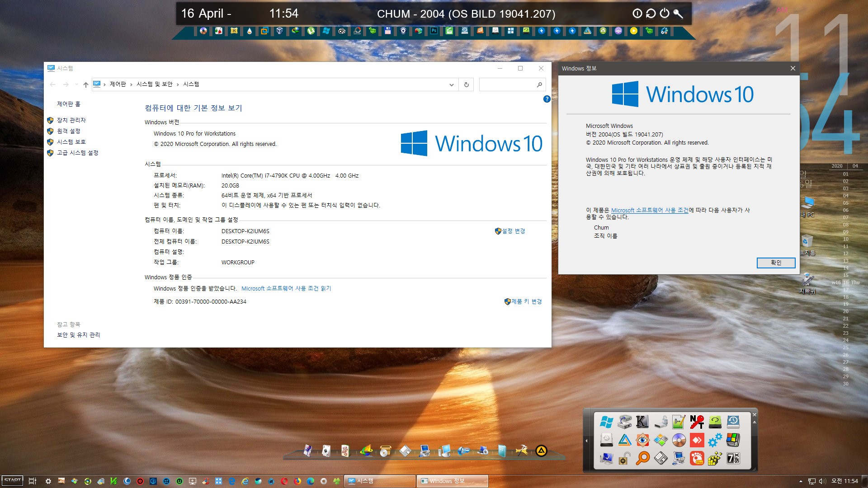
Task: Open 시스템 보호 in the sidebar
Action: pyautogui.click(x=71, y=142)
